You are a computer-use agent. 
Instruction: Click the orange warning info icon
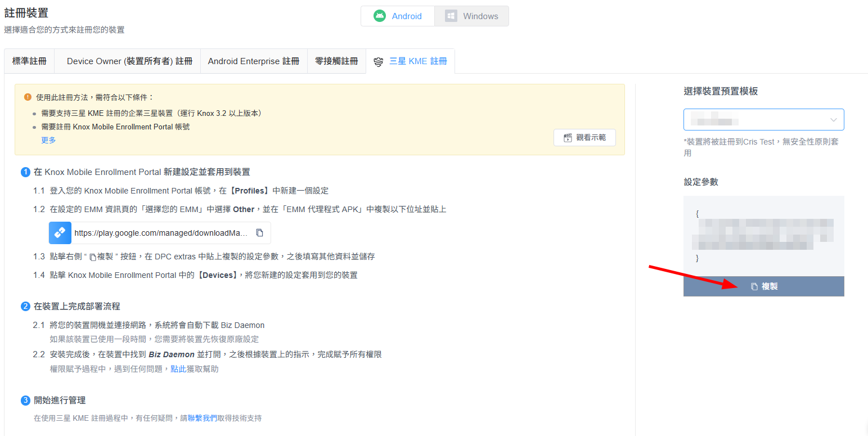coord(28,97)
